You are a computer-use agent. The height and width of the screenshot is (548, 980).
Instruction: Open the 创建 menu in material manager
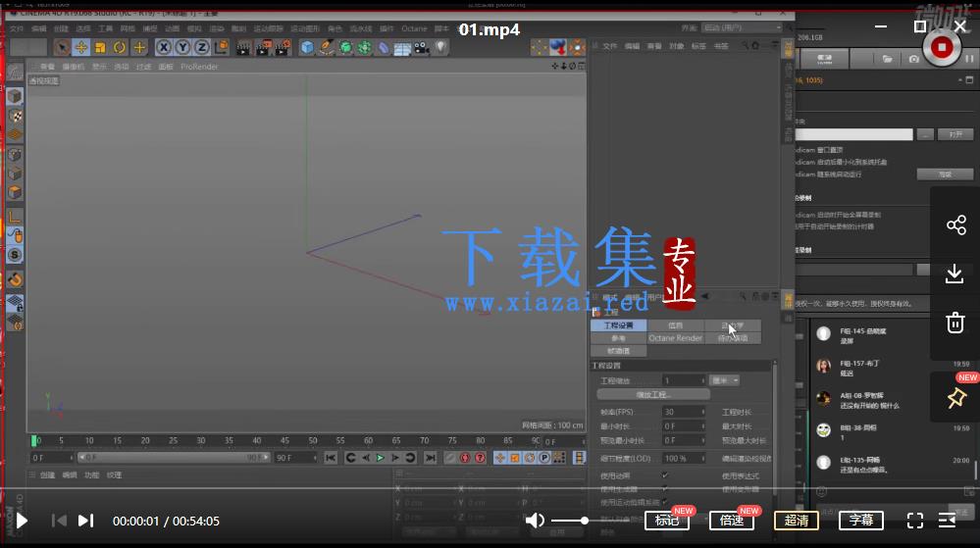pos(47,474)
